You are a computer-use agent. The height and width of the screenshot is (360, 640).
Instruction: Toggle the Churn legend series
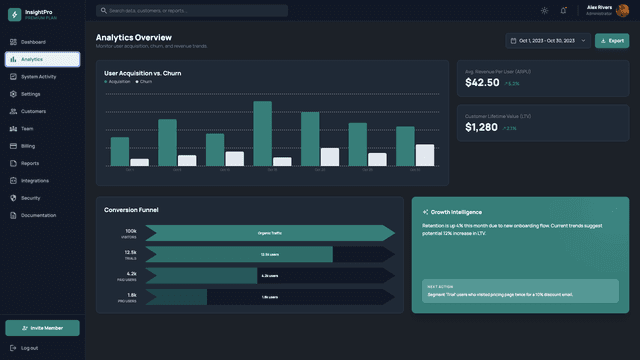pos(144,82)
